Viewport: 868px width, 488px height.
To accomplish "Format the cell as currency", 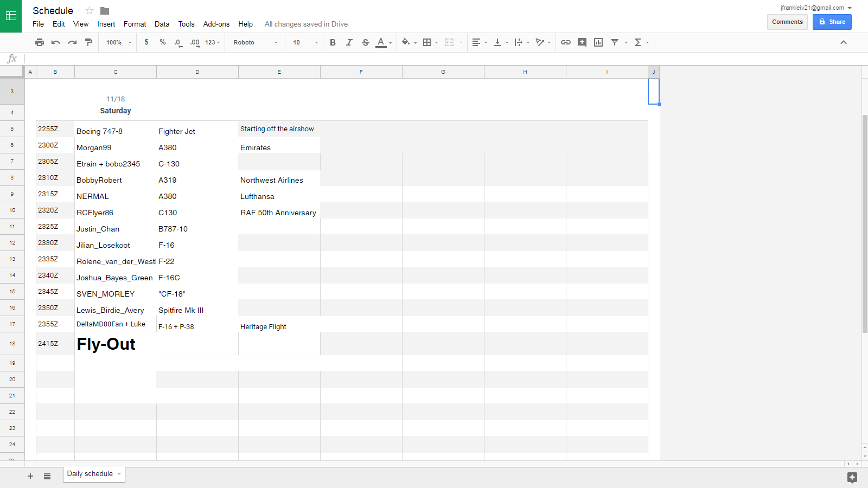I will point(146,42).
